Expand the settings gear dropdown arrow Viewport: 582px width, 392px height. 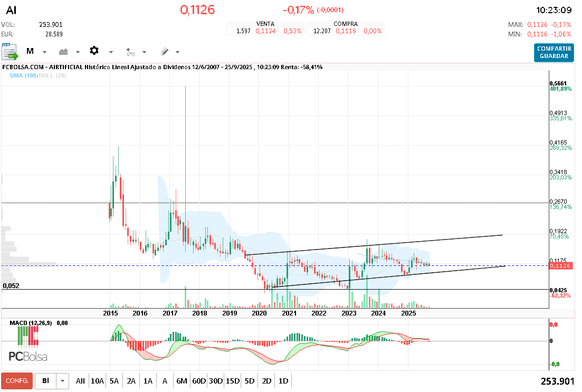pyautogui.click(x=111, y=52)
